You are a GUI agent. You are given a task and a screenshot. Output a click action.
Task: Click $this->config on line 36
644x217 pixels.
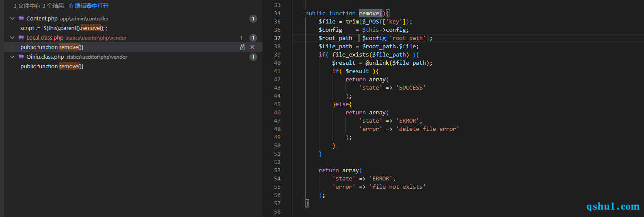click(x=386, y=30)
